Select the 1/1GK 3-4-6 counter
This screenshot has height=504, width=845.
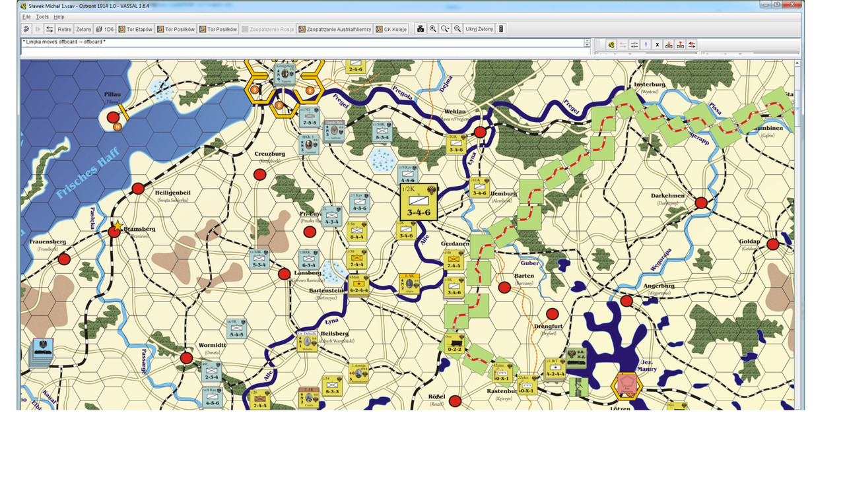tap(479, 187)
